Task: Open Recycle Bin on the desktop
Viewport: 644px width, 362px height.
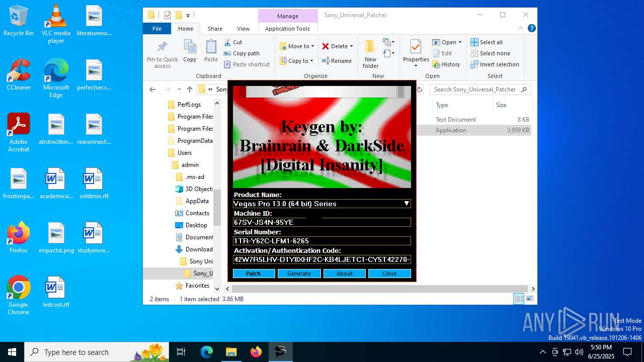Action: click(19, 21)
